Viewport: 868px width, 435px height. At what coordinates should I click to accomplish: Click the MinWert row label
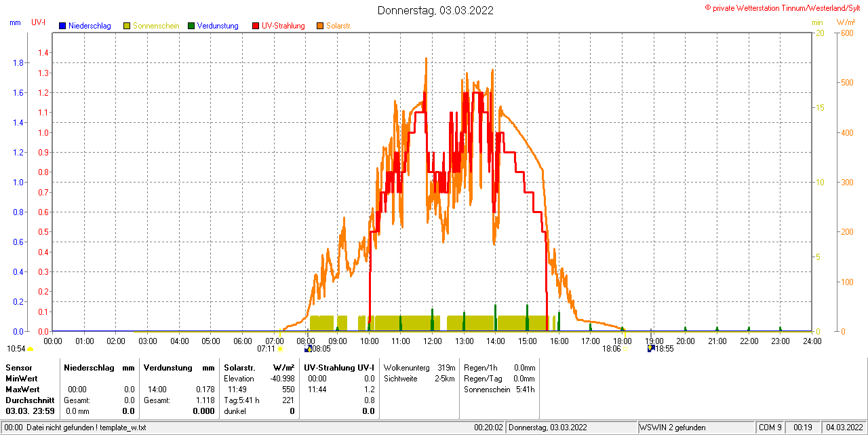[x=22, y=378]
